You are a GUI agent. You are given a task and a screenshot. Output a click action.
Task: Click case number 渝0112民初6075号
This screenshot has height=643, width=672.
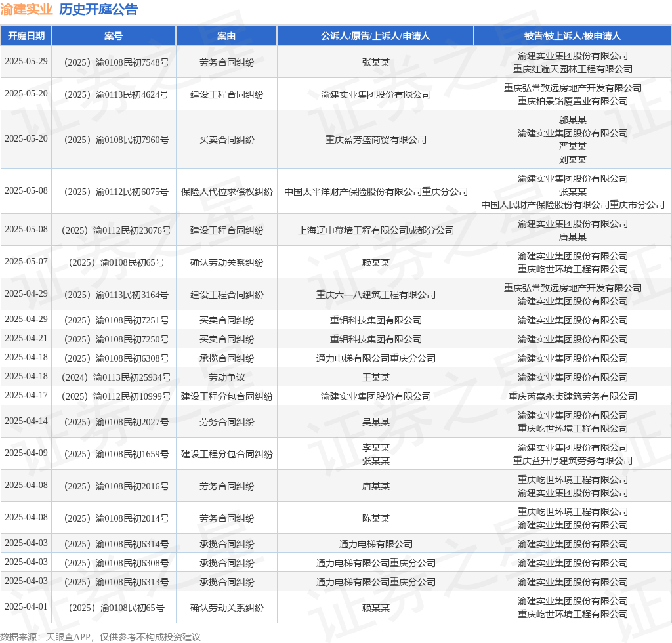[117, 192]
